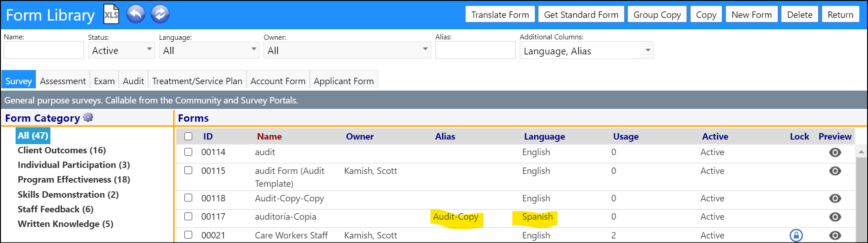The height and width of the screenshot is (243, 868).
Task: Check the box for form 00115
Action: (x=188, y=170)
